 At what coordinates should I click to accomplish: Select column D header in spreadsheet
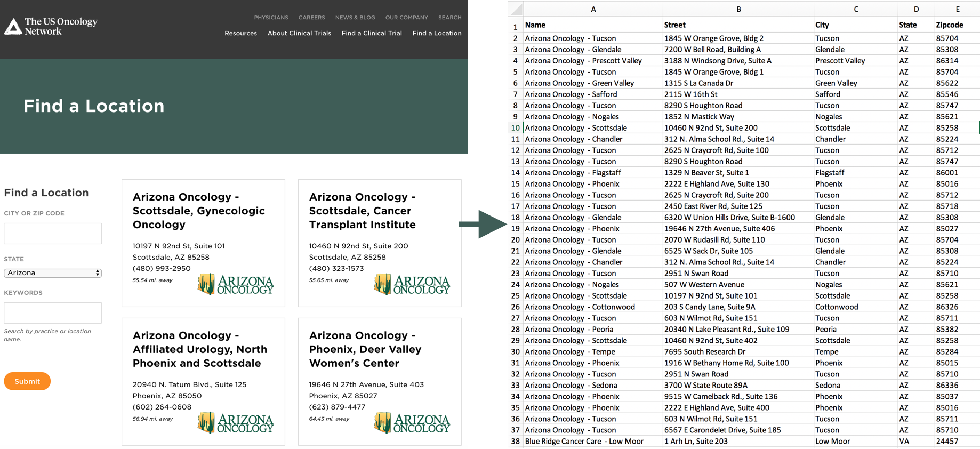916,9
